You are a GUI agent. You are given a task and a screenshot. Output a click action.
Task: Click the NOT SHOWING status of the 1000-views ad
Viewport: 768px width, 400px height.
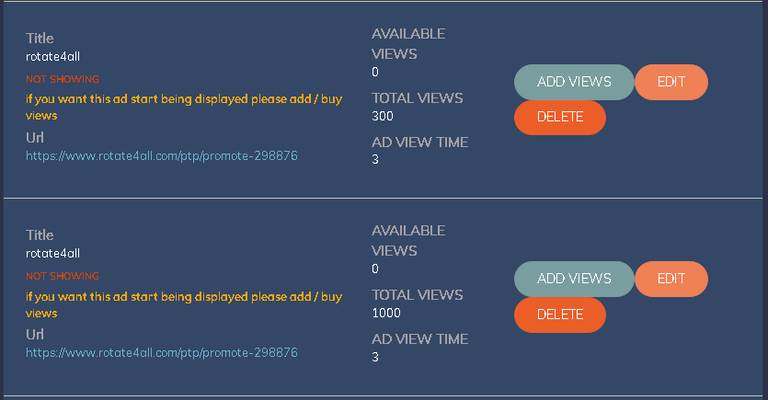point(62,276)
